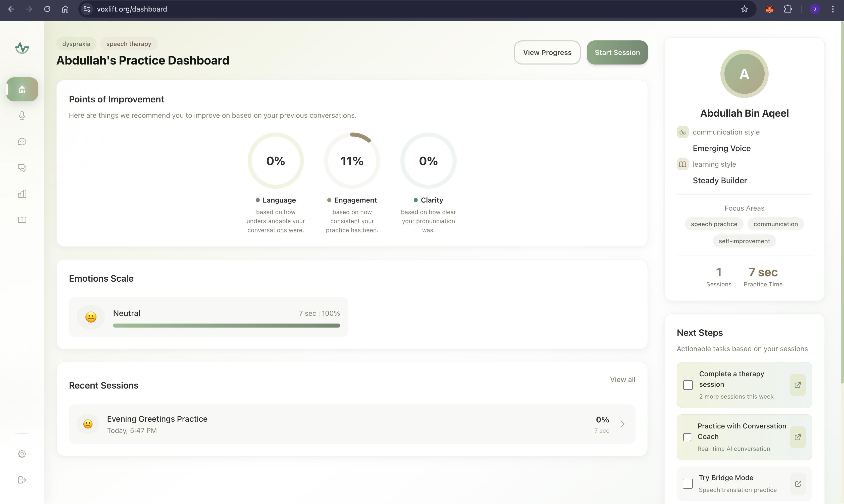Click the Neutral emotion progress bar
Image resolution: width=844 pixels, height=504 pixels.
(226, 325)
